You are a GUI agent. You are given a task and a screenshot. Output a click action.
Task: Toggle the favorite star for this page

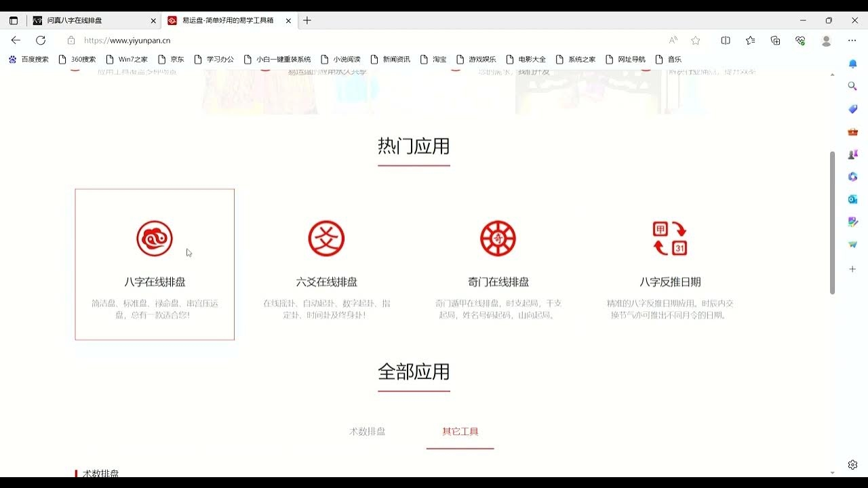[x=695, y=41]
